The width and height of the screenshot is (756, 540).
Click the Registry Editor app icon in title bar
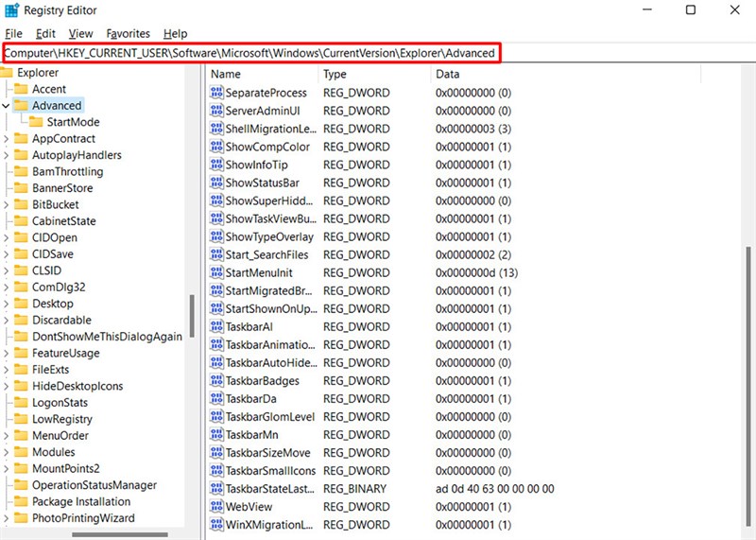(x=11, y=10)
